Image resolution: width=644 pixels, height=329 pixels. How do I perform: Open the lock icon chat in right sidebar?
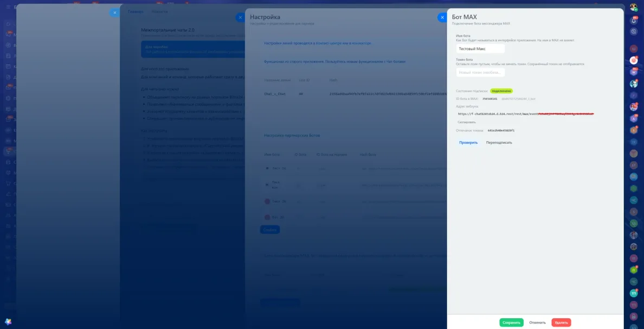634,317
